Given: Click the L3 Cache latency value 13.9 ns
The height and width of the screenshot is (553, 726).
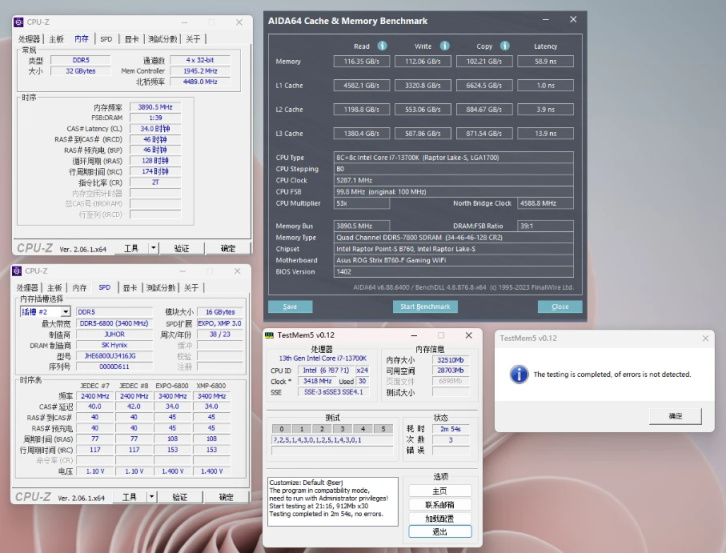Looking at the screenshot, I should pos(545,133).
